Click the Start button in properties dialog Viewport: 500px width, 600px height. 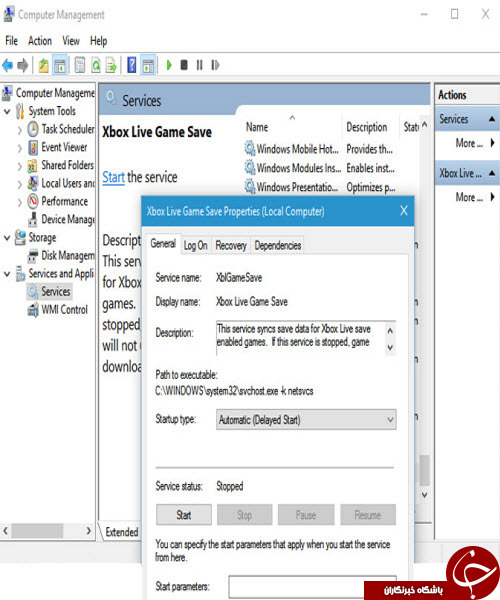[184, 515]
